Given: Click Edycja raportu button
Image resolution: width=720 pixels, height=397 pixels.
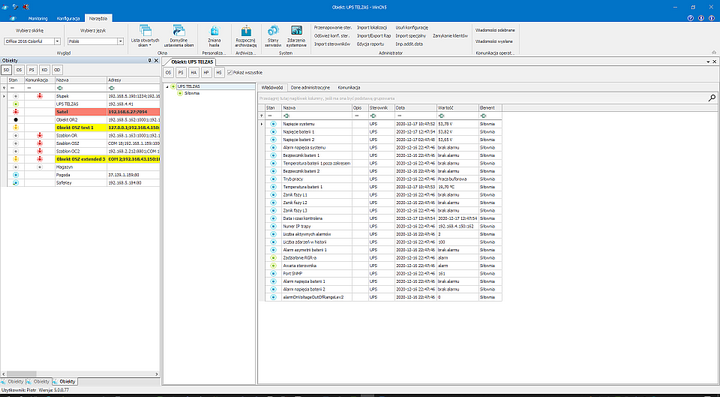Looking at the screenshot, I should pyautogui.click(x=371, y=44).
